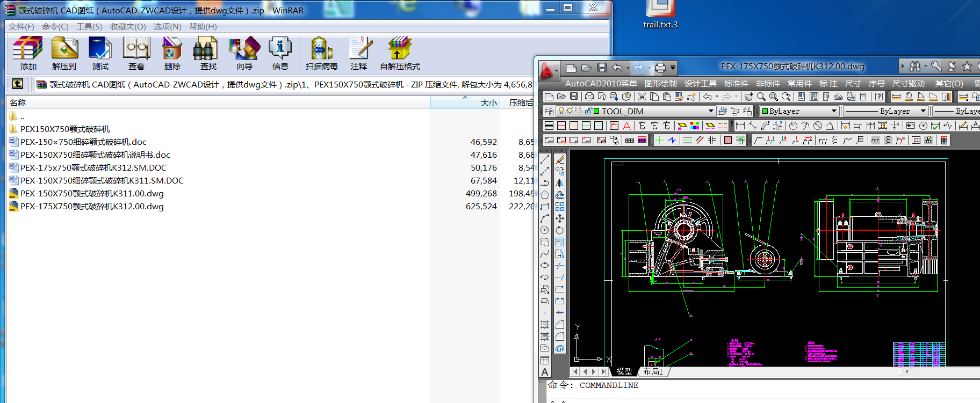The width and height of the screenshot is (980, 403).
Task: Toggle TOOL_DIM layer on/off light bulb
Action: point(561,111)
